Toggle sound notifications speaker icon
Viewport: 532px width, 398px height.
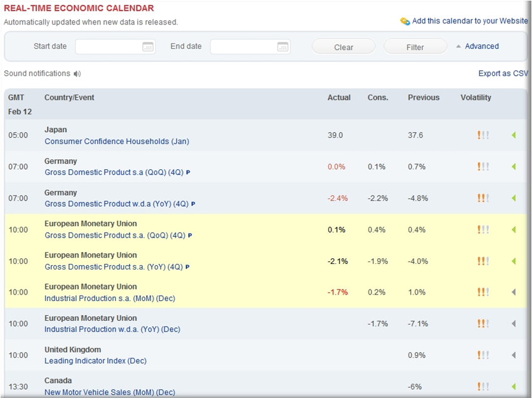[77, 74]
